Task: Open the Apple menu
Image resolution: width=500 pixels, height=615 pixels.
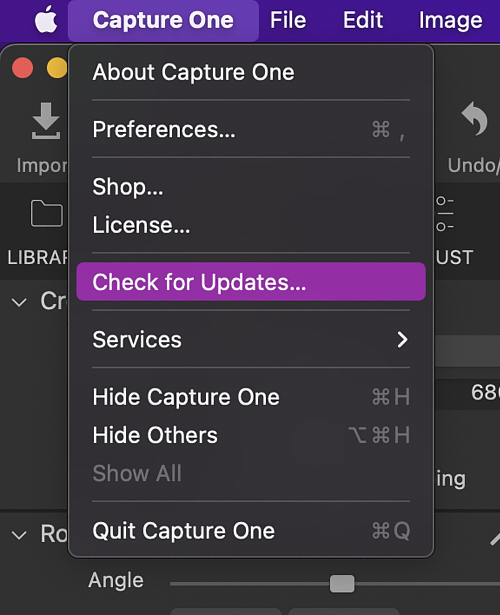Action: click(x=46, y=20)
